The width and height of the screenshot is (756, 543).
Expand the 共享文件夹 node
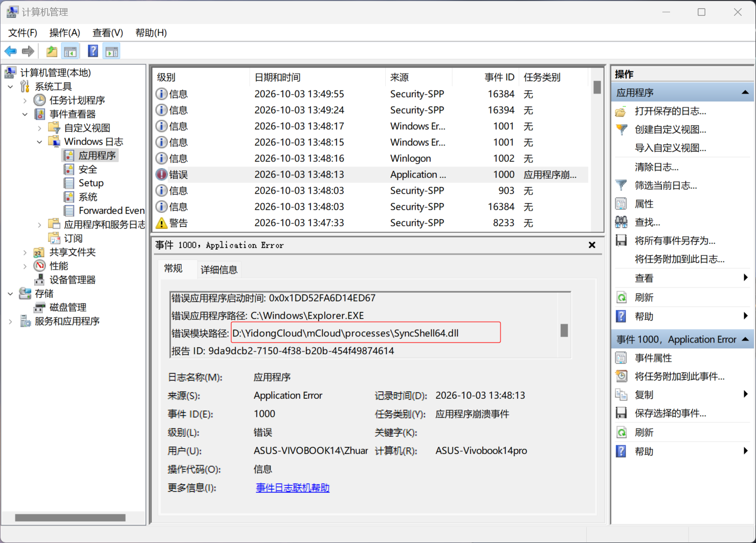pos(25,252)
